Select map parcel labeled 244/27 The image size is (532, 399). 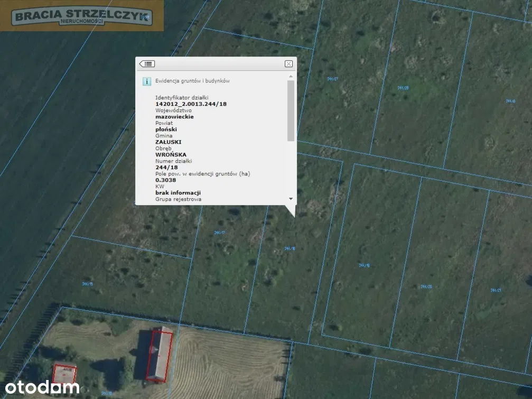[332, 79]
